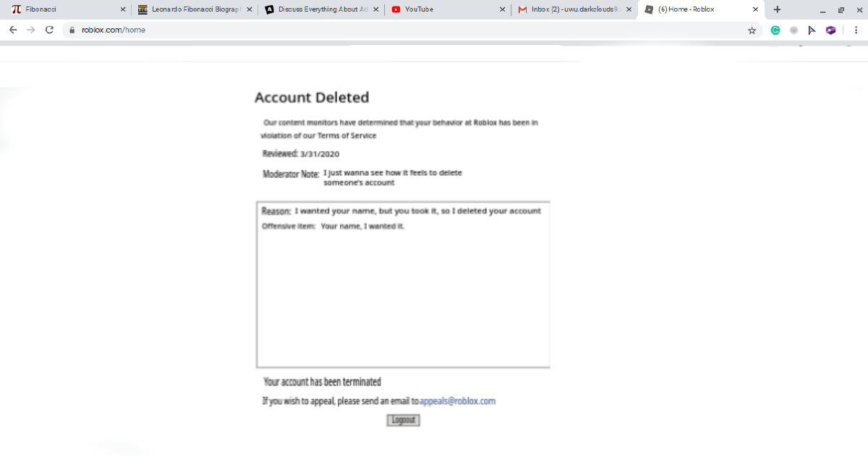Minimize the Chrome window
Viewport: 868px width, 456px height.
pyautogui.click(x=823, y=10)
